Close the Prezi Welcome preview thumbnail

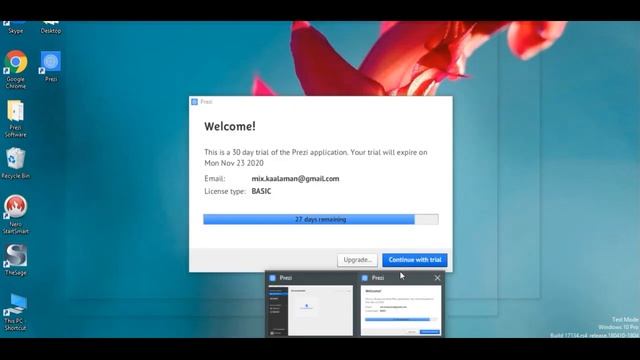tap(437, 278)
